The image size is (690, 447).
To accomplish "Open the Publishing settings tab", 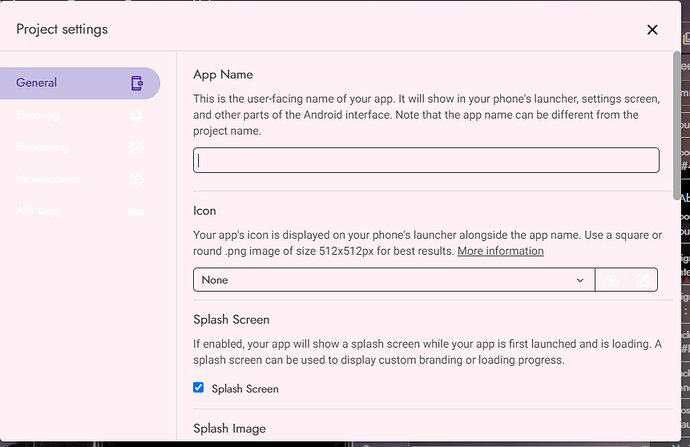I will click(43, 148).
